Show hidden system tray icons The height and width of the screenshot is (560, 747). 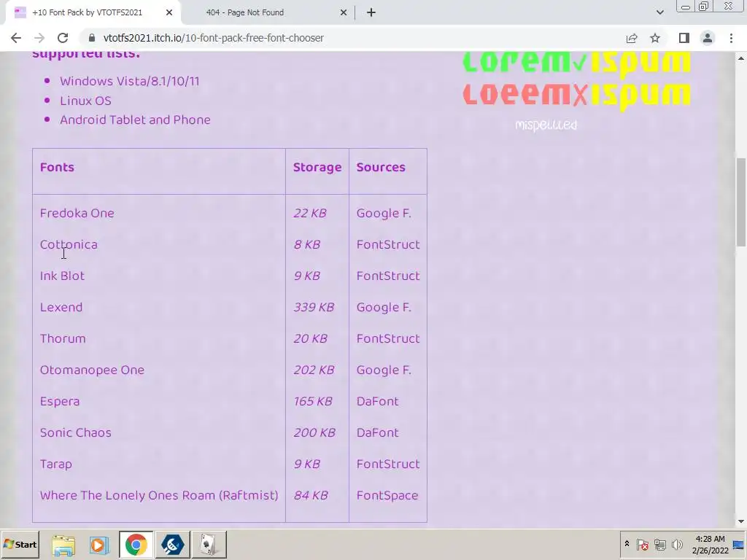pyautogui.click(x=627, y=544)
